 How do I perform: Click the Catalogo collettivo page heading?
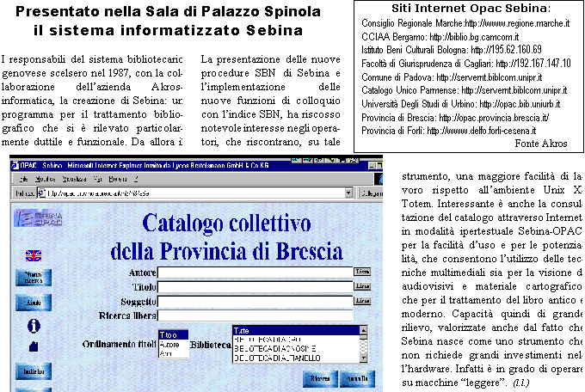[226, 237]
